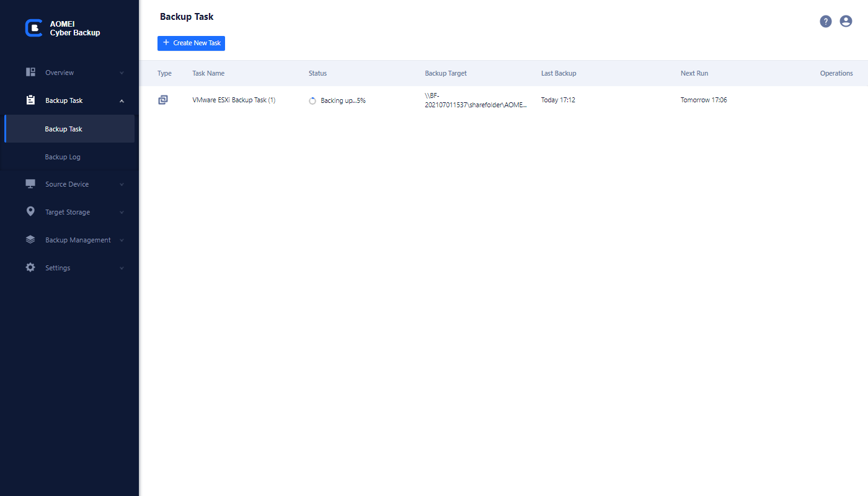The image size is (868, 496).
Task: Click the Create New Task button
Action: point(191,43)
